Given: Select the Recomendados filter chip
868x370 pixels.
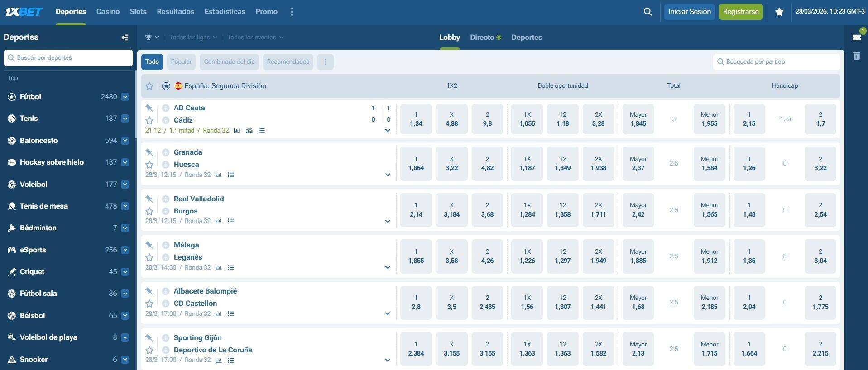Looking at the screenshot, I should (288, 62).
